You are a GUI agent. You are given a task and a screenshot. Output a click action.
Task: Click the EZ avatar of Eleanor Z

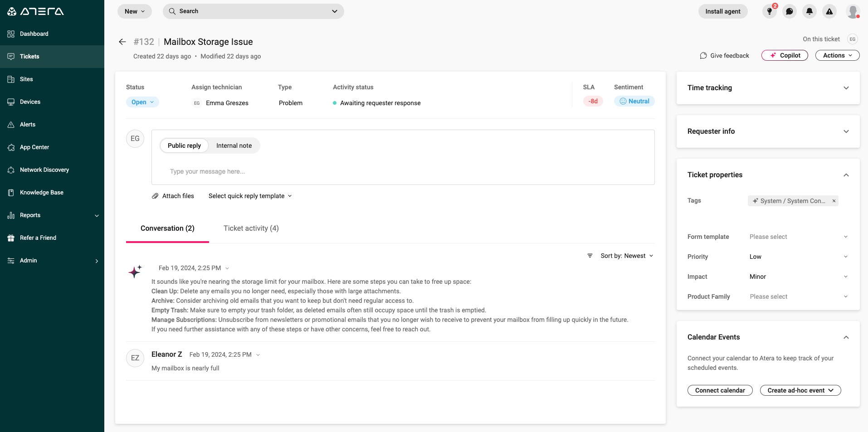(135, 358)
